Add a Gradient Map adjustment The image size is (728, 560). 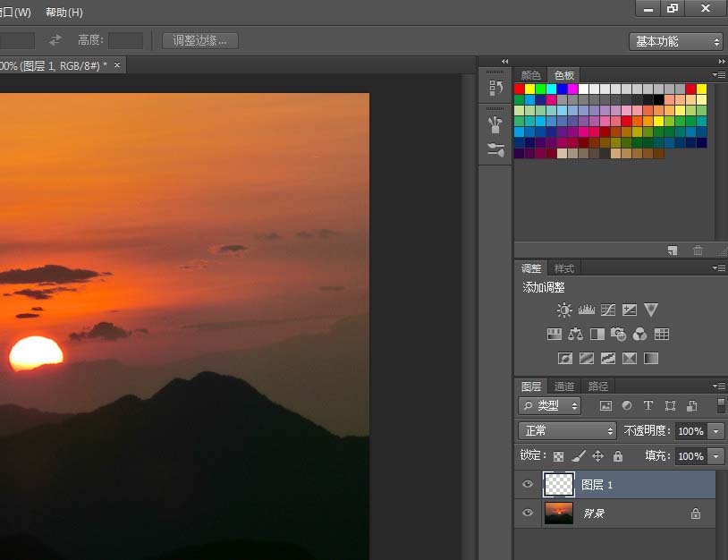coord(630,357)
